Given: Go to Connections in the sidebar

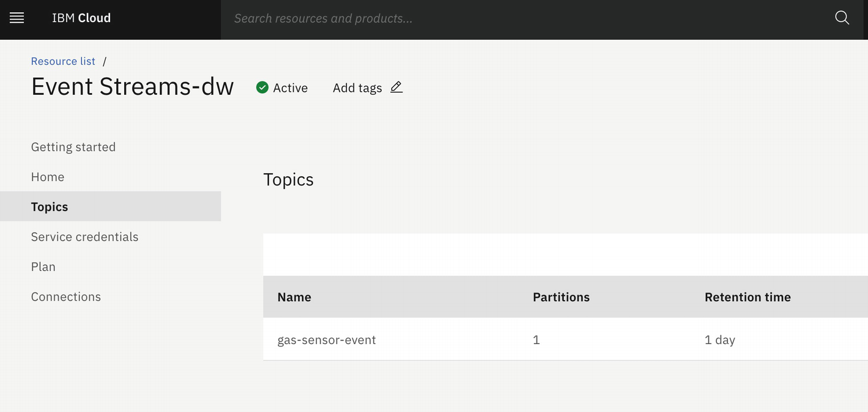Looking at the screenshot, I should point(66,297).
